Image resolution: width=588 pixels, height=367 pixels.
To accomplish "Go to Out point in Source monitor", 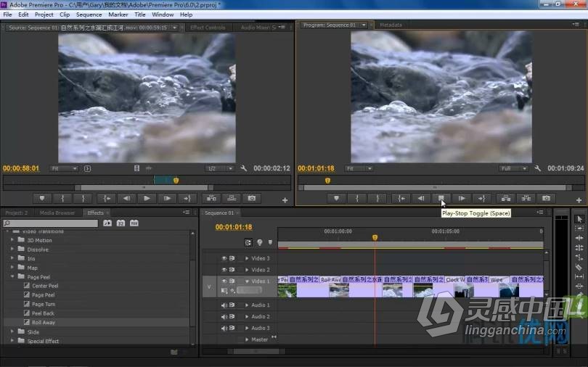I will 187,199.
